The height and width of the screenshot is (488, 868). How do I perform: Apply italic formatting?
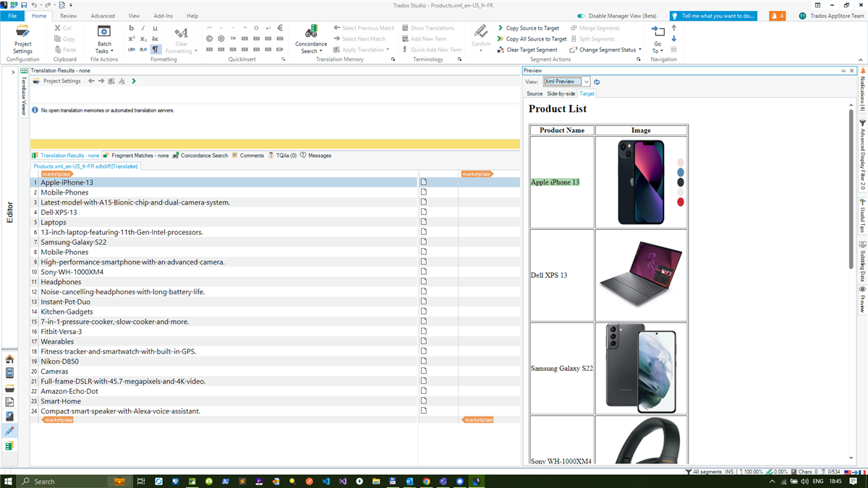[x=143, y=28]
